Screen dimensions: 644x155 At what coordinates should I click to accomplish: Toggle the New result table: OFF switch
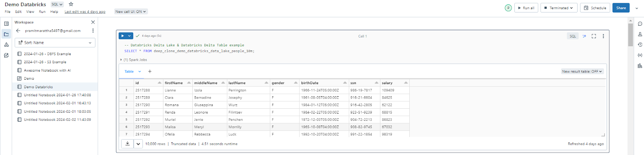pos(582,71)
